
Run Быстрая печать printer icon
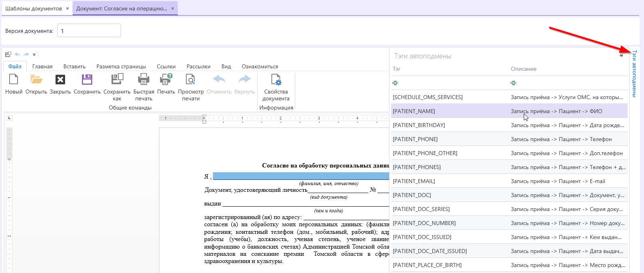pyautogui.click(x=144, y=80)
